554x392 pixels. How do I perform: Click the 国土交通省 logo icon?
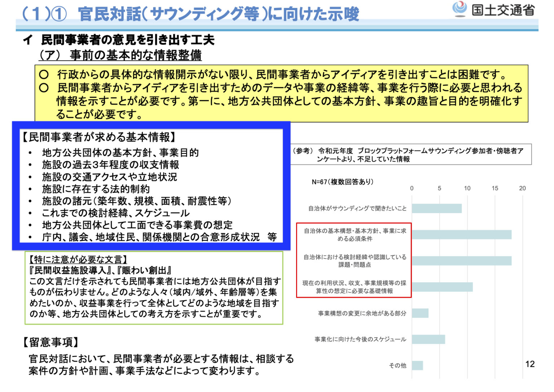coord(460,9)
